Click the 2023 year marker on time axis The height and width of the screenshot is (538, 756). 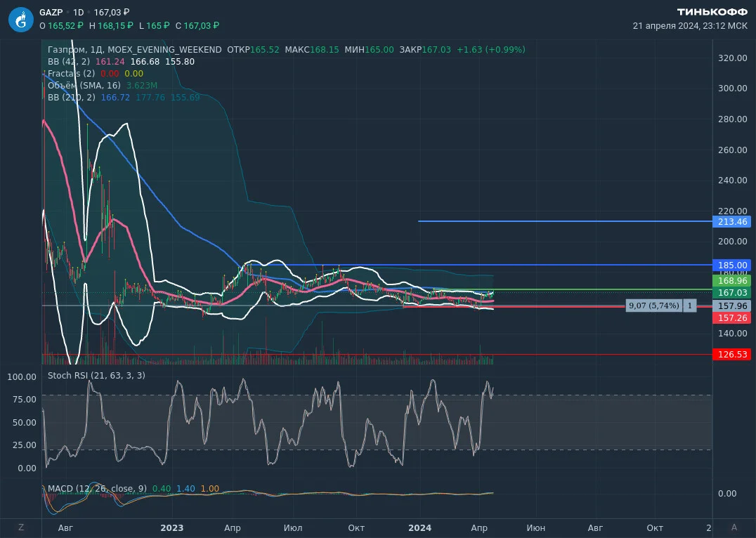point(172,528)
